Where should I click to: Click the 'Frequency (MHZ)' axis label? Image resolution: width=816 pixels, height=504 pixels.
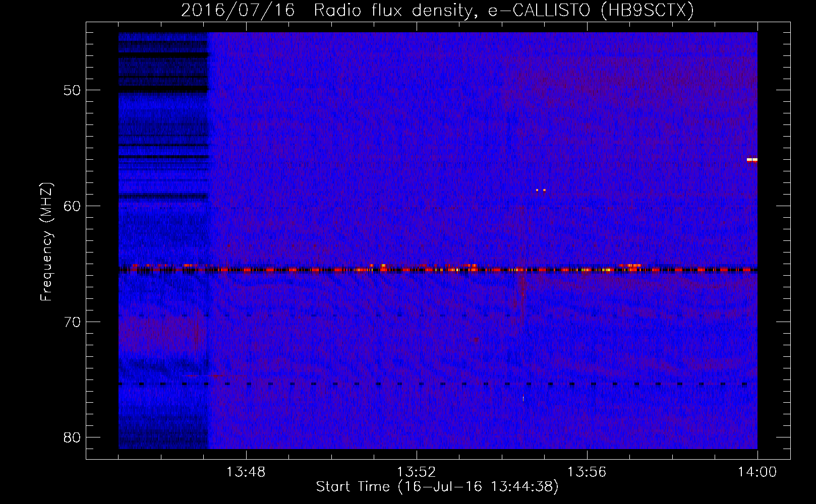point(46,242)
